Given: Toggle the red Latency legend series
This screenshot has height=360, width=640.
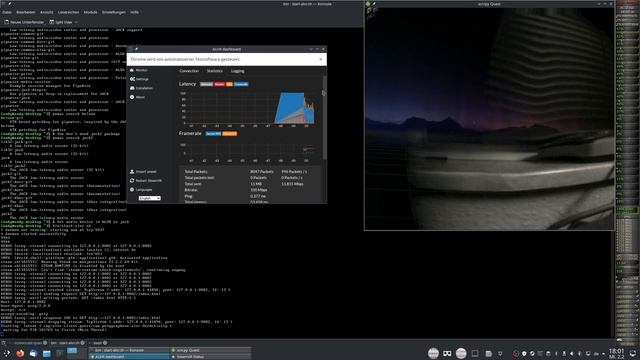Looking at the screenshot, I should (x=219, y=84).
